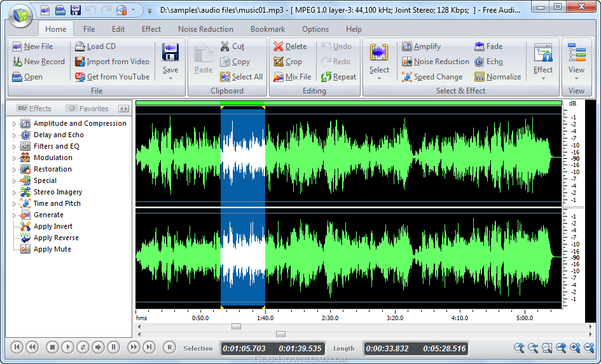Viewport: 601px width, 364px height.
Task: Toggle loop playback in transport controls
Action: pyautogui.click(x=83, y=347)
